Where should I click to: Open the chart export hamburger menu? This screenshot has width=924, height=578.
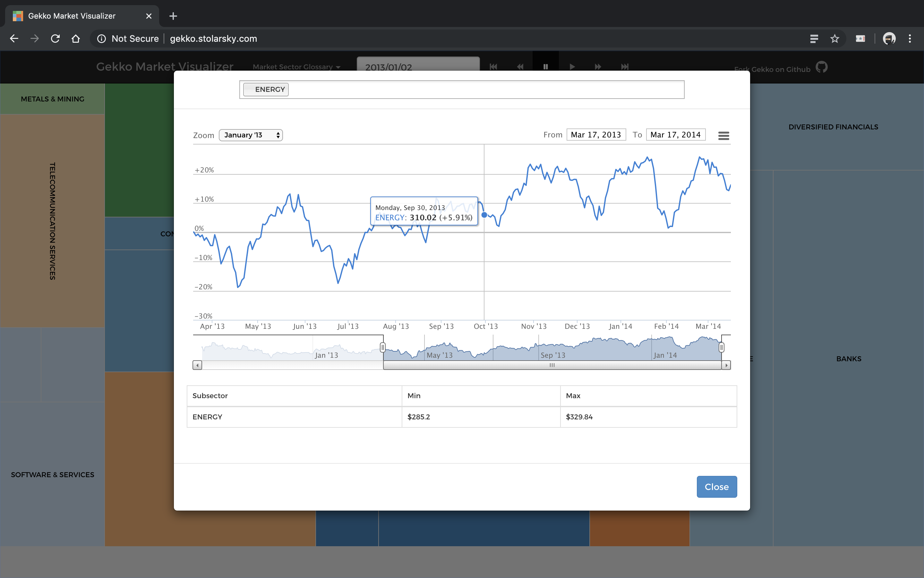(x=723, y=135)
